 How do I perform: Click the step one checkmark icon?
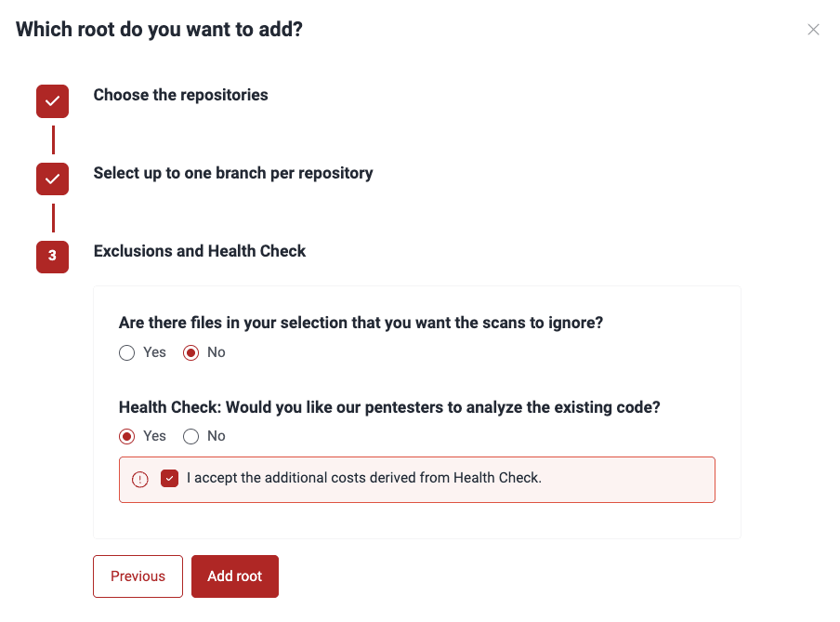coord(52,100)
